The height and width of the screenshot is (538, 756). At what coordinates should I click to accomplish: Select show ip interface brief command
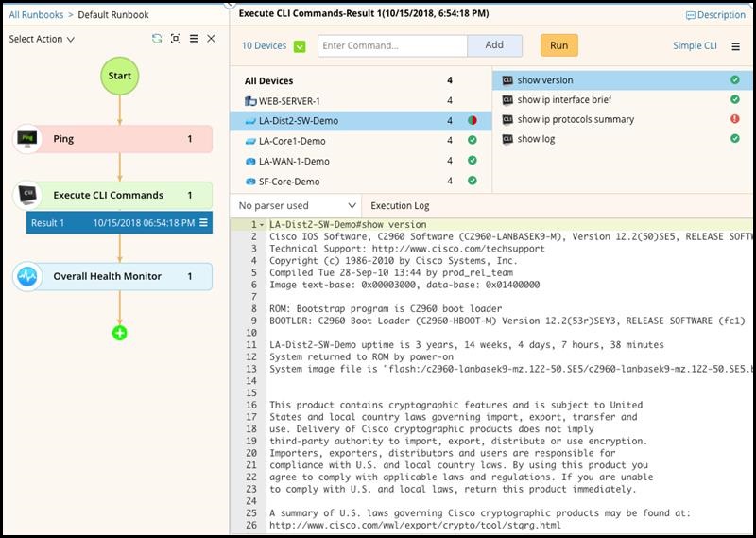click(x=623, y=100)
